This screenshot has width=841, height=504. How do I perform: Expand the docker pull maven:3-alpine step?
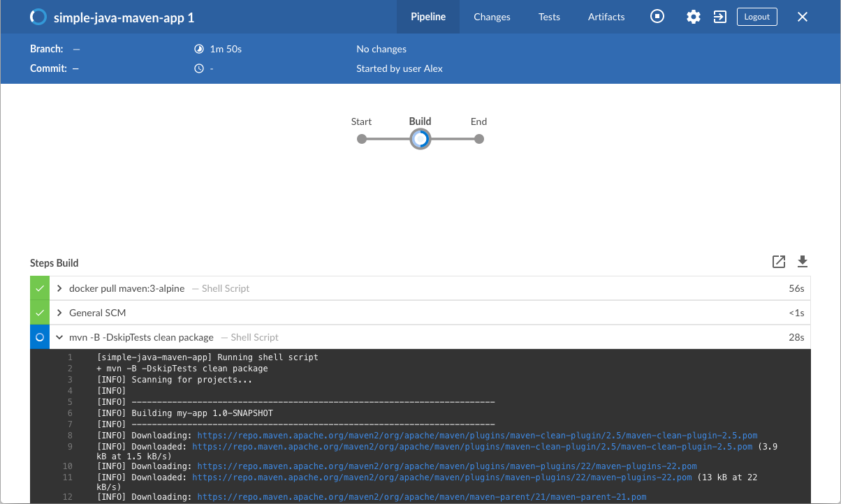click(60, 289)
